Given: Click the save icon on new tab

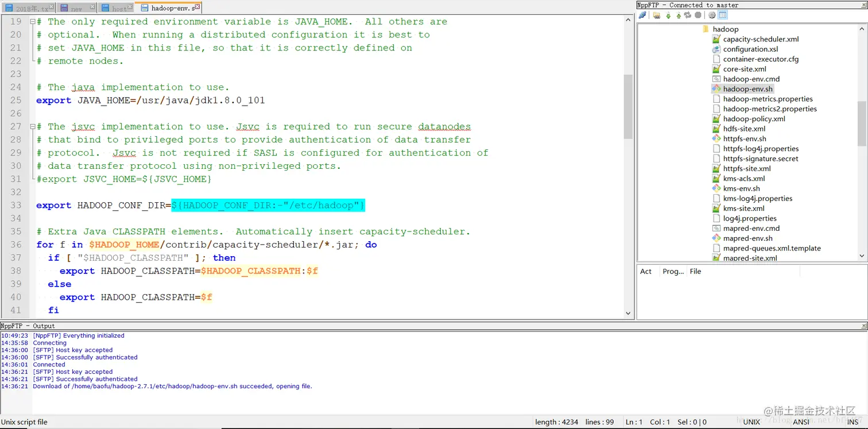Looking at the screenshot, I should point(64,8).
